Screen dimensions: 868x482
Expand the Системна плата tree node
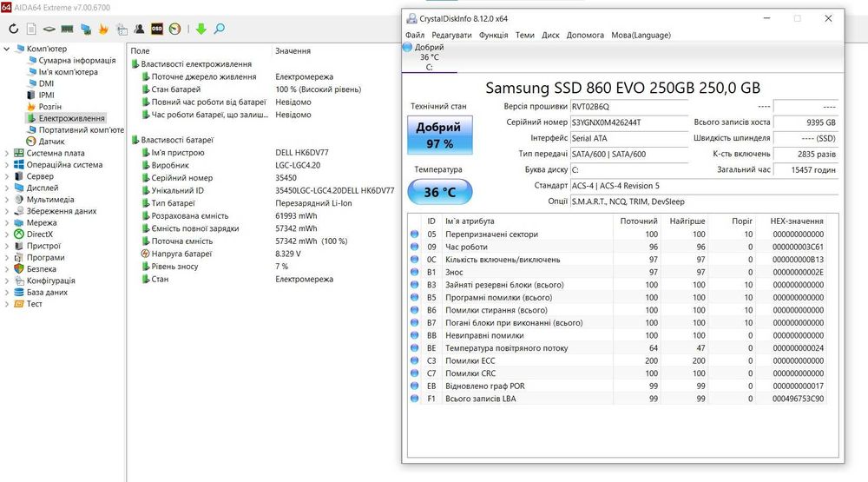[x=7, y=154]
